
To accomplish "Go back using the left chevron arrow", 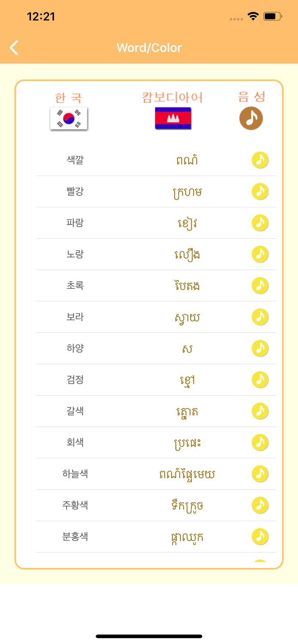I will 13,47.
